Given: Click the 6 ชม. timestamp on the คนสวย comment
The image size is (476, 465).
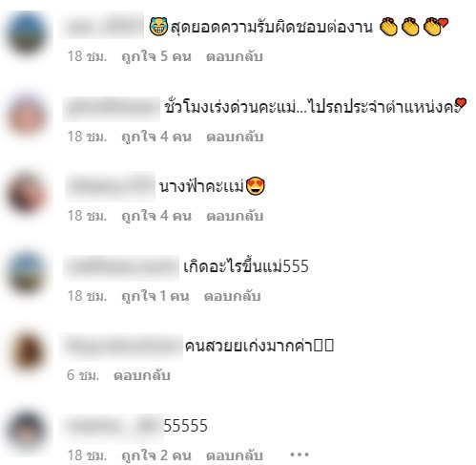Looking at the screenshot, I should [x=83, y=375].
